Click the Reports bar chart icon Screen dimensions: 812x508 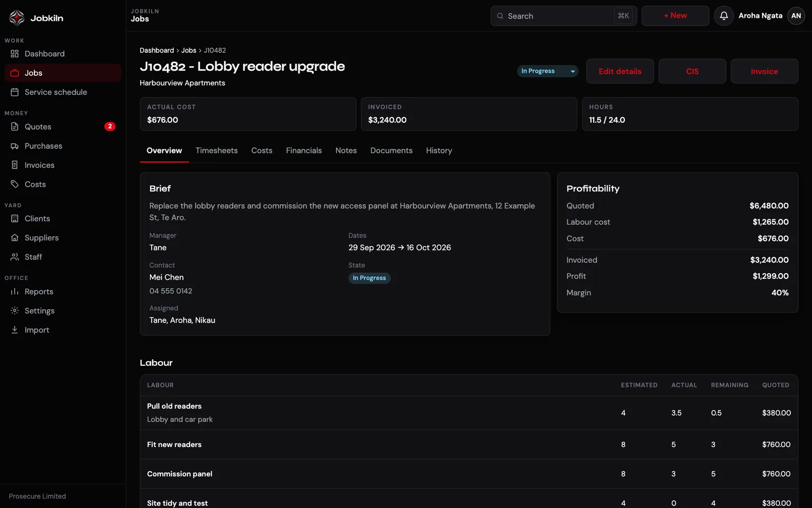tap(15, 292)
